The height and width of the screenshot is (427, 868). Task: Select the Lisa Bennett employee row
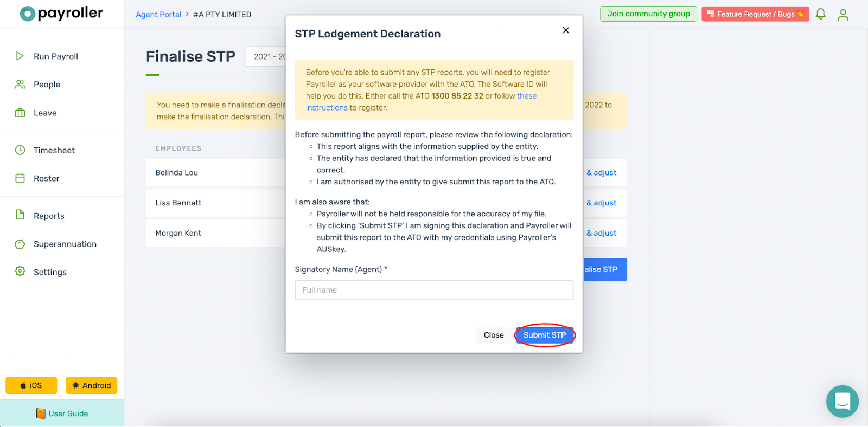(215, 203)
